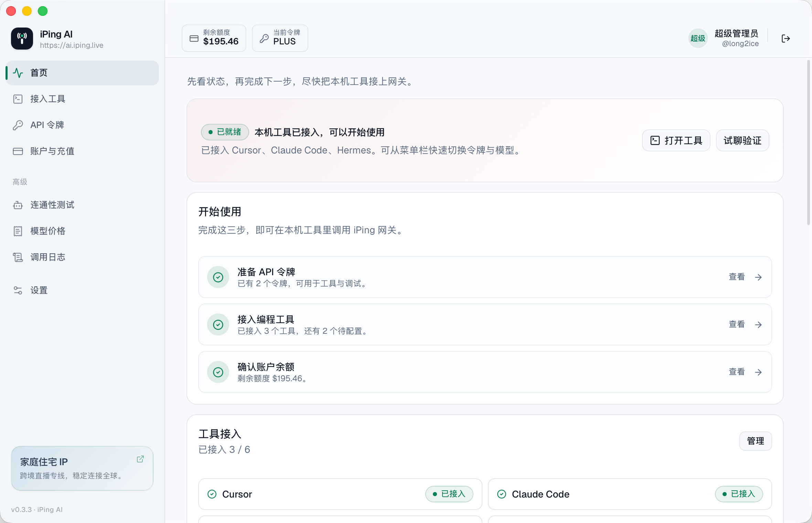Open 连通性测试 under 高级
The height and width of the screenshot is (523, 812).
click(83, 205)
